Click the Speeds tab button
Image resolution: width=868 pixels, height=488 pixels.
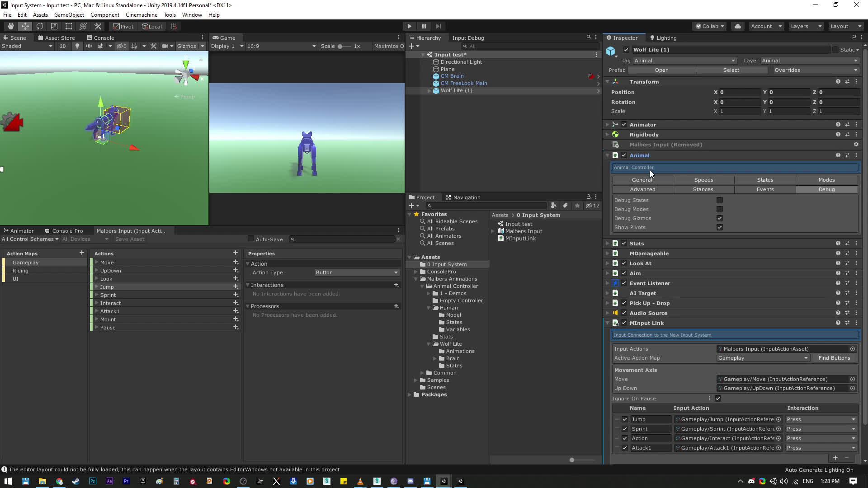pyautogui.click(x=703, y=180)
